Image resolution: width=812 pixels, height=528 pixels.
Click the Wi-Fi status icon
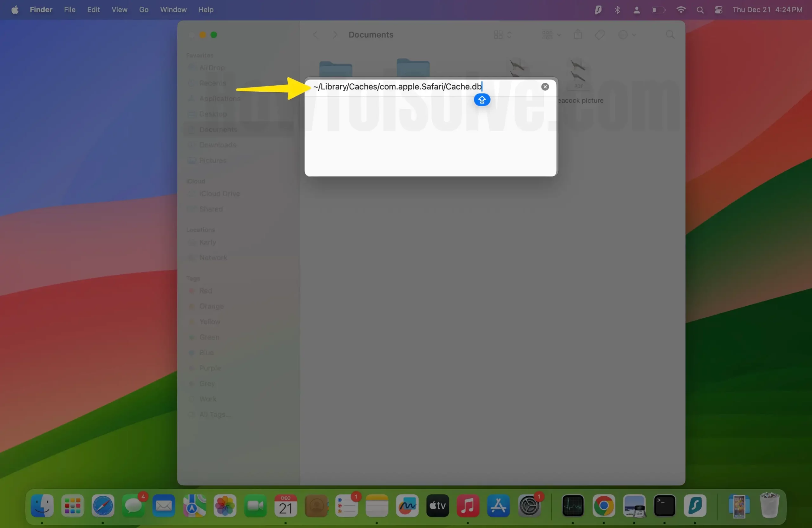[681, 10]
